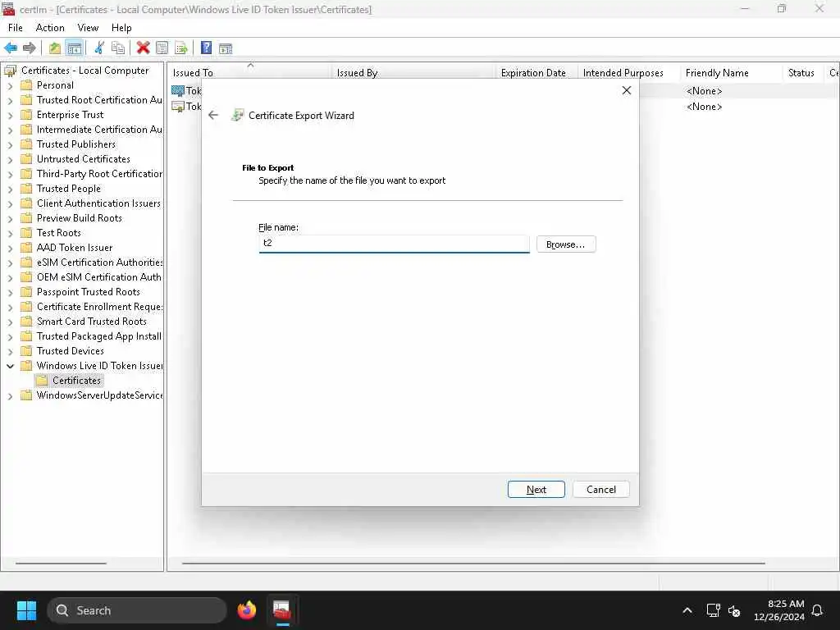Expand the Trusted People node
840x630 pixels.
10,189
